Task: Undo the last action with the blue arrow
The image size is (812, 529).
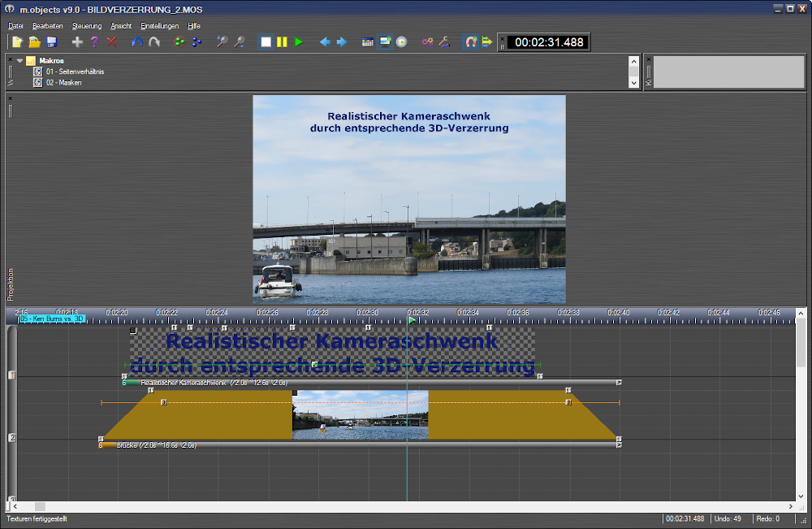Action: click(136, 41)
